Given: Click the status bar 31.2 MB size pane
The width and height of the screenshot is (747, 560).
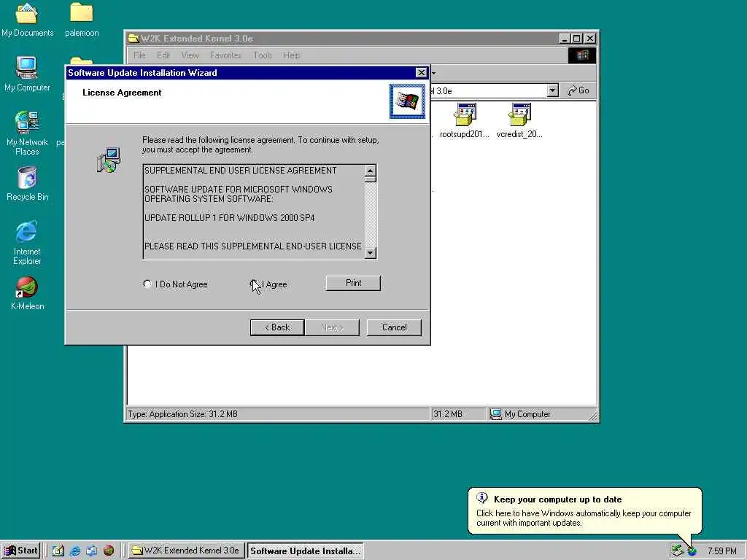Looking at the screenshot, I should 459,414.
